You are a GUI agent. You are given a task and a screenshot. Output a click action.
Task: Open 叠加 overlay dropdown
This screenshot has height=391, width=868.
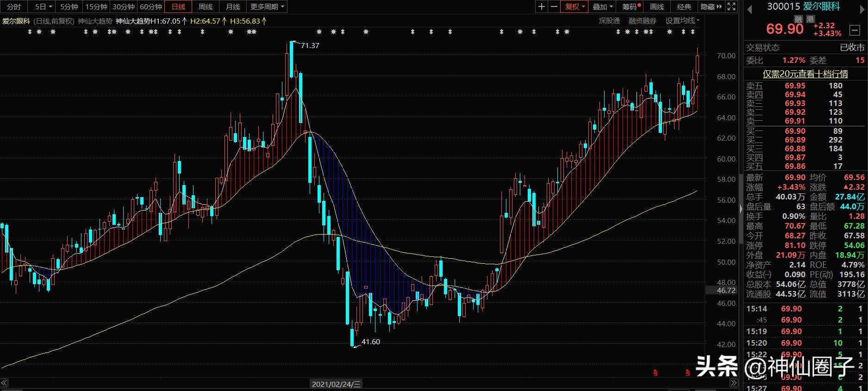tap(602, 6)
